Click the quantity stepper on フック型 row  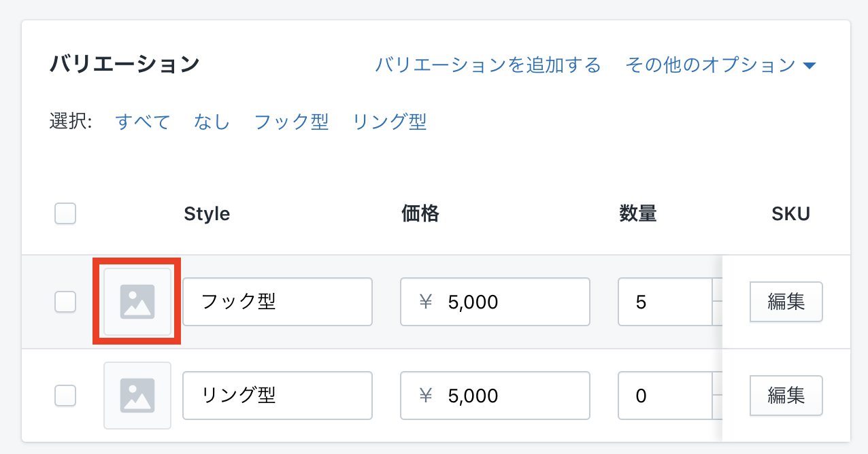coord(717,302)
